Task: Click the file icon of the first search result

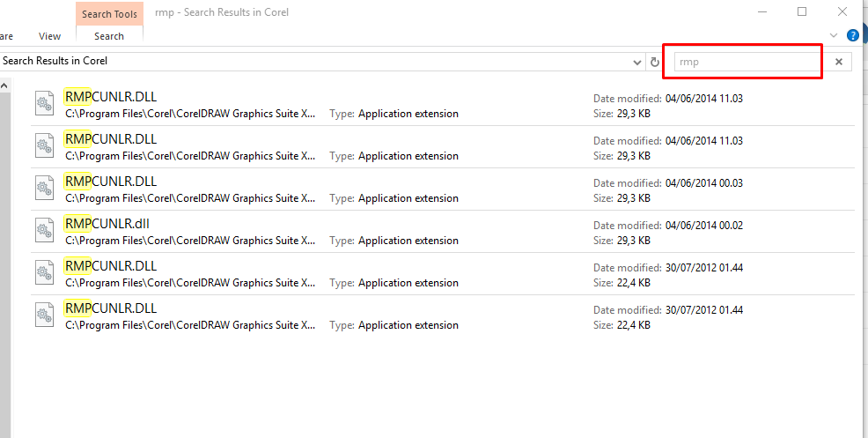Action: click(44, 104)
